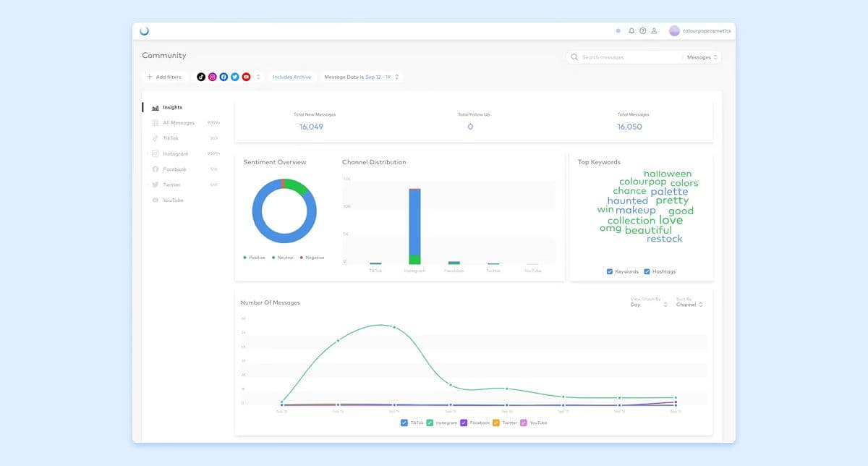Focus the Search messages field
868x466 pixels.
(x=624, y=57)
